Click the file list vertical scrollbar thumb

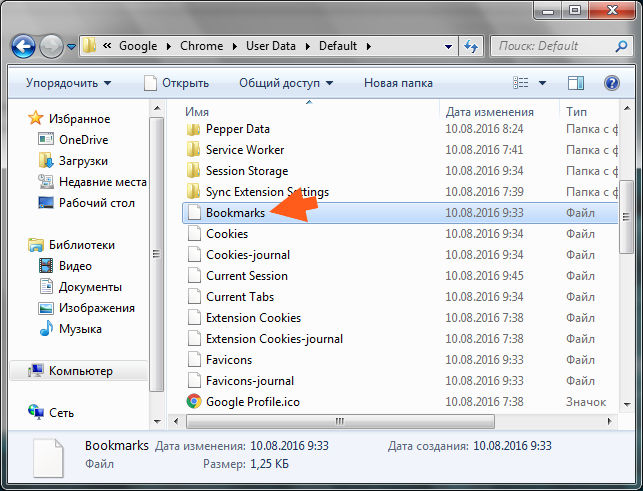click(x=626, y=217)
